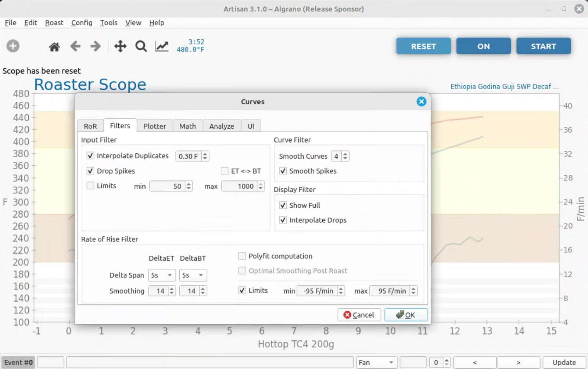588x369 pixels.
Task: Uncheck Interpolate Duplicates checkbox
Action: (x=90, y=156)
